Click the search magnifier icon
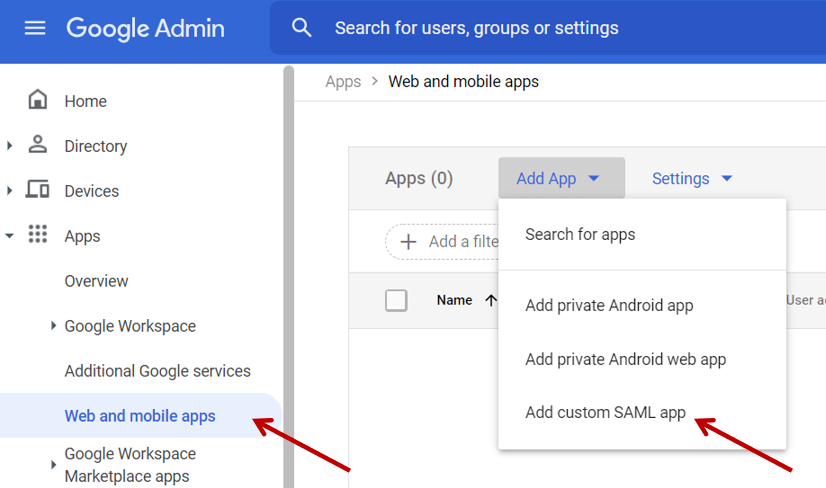Screen dimensions: 826x488 [x=302, y=28]
